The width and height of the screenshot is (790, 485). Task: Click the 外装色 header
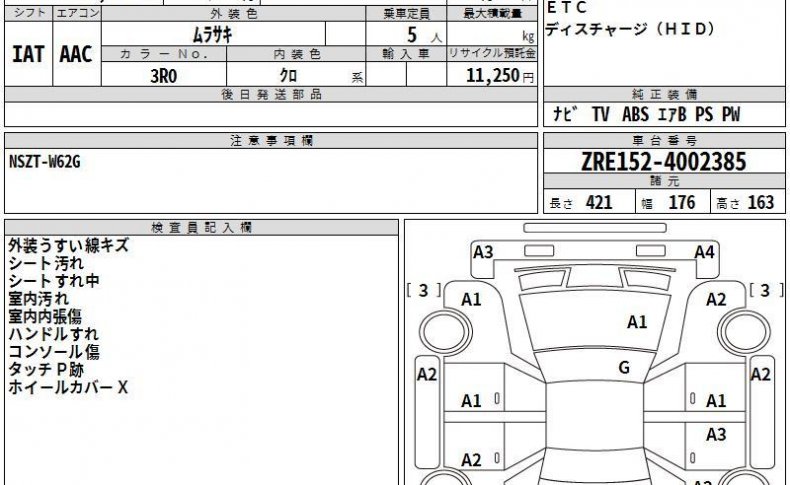[234, 14]
